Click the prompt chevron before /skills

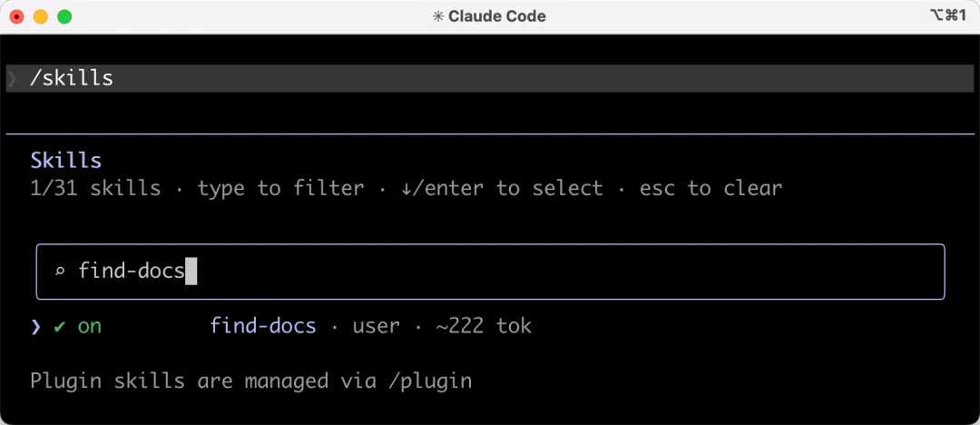tap(13, 78)
